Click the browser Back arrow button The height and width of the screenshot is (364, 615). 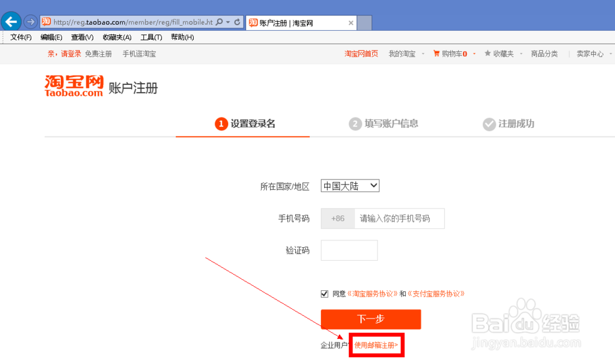(x=11, y=21)
